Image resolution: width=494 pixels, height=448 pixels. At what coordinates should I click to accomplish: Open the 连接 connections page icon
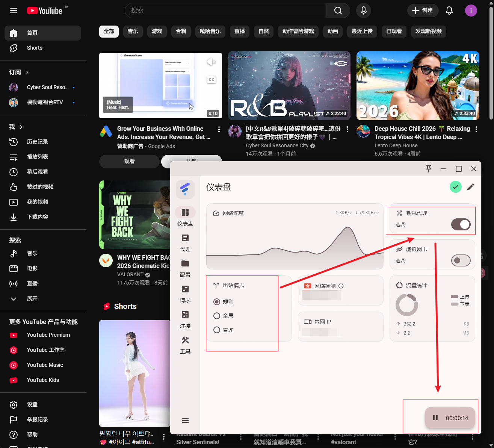point(185,315)
